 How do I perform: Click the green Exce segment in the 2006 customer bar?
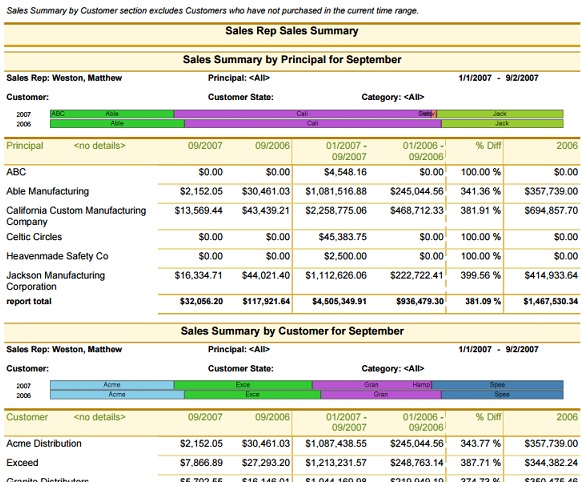tap(252, 394)
